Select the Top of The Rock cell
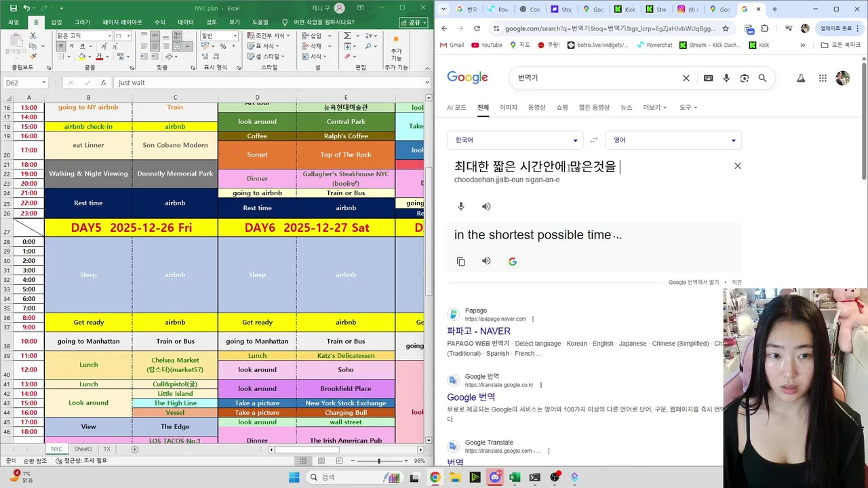The image size is (868, 488). click(x=346, y=155)
